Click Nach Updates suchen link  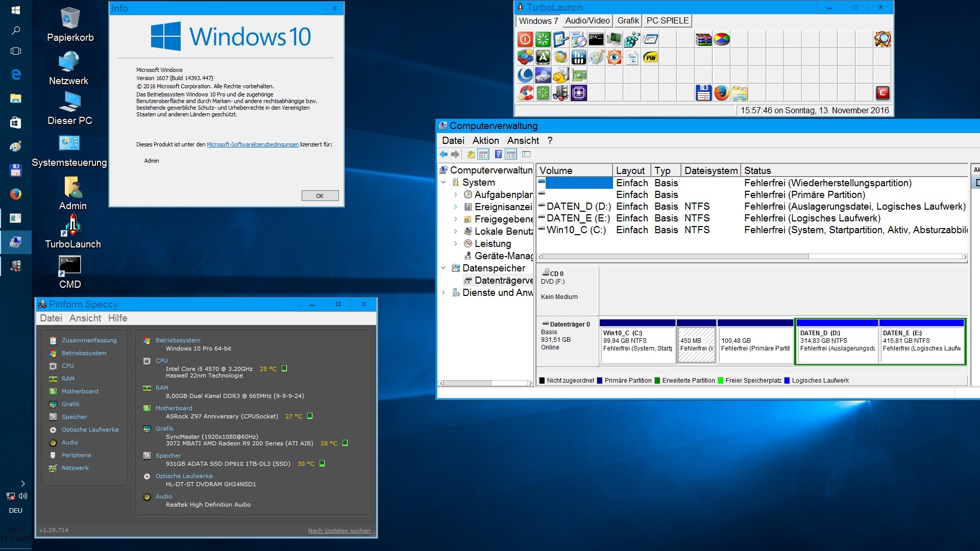coord(339,531)
